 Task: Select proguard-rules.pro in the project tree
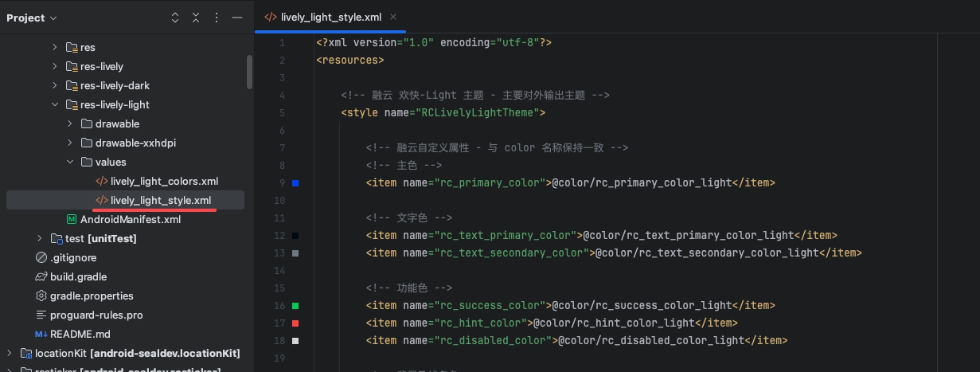(96, 315)
